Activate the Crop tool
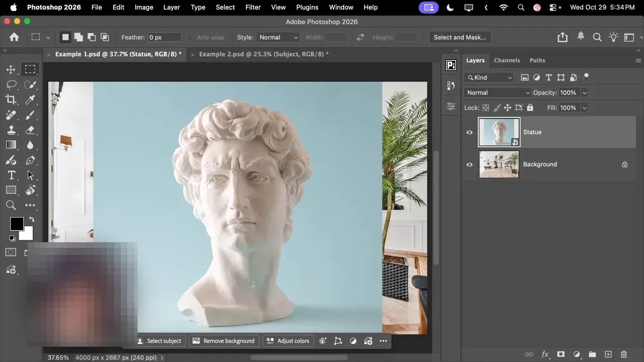Screen dimensions: 644x362 [x=11, y=100]
